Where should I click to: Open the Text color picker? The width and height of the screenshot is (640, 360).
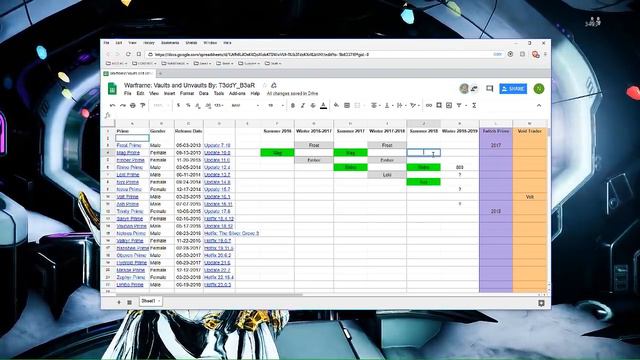click(323, 105)
